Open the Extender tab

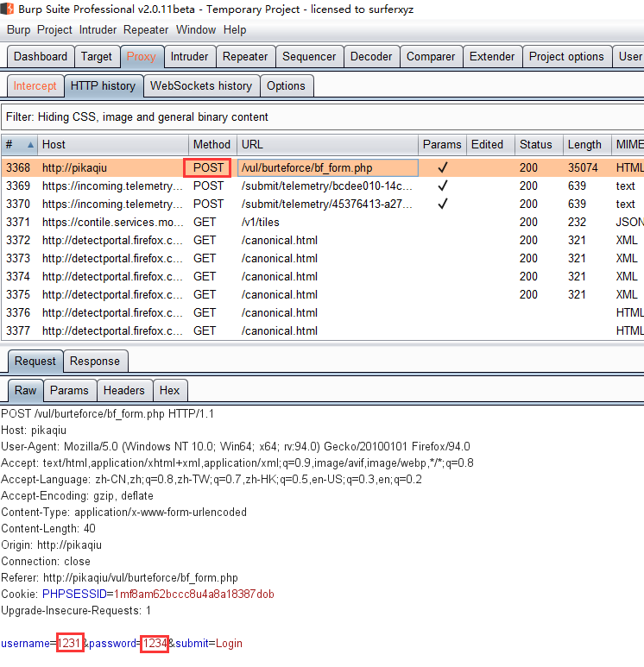pos(492,57)
